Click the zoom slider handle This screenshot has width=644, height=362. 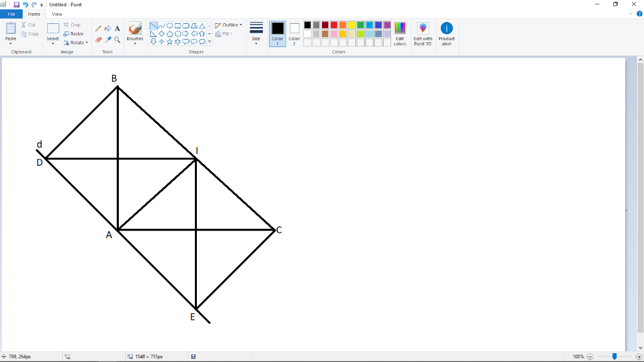pos(614,357)
